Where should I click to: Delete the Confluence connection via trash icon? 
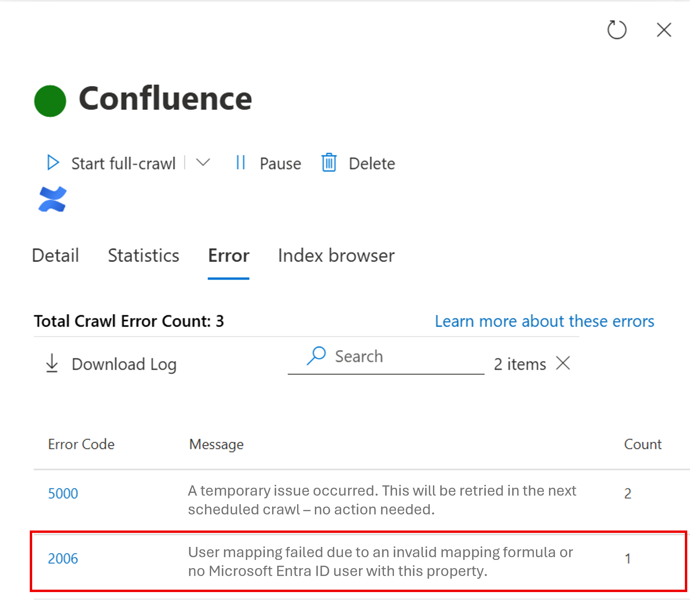point(329,163)
